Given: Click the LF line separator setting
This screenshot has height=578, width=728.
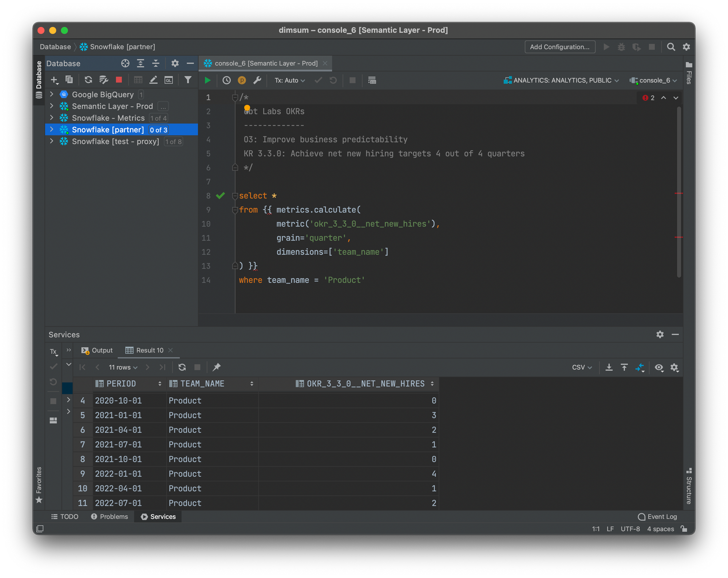Looking at the screenshot, I should click(x=610, y=529).
